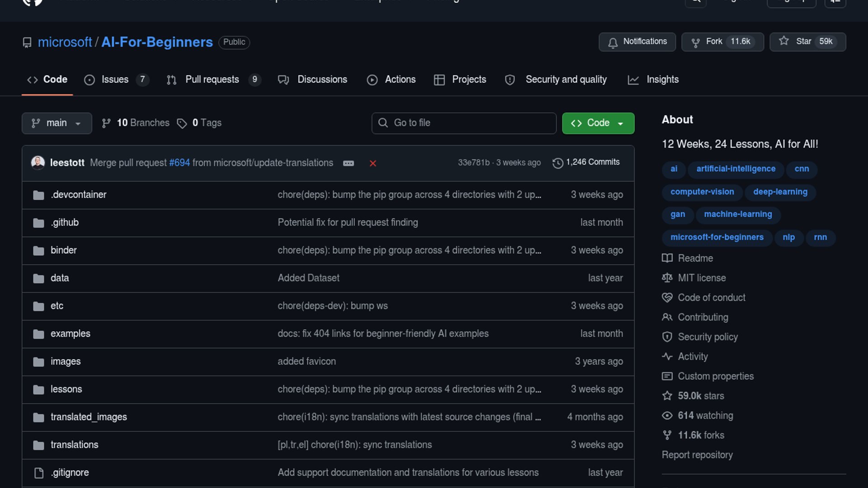Open the leestott author link
The image size is (868, 488).
click(67, 163)
